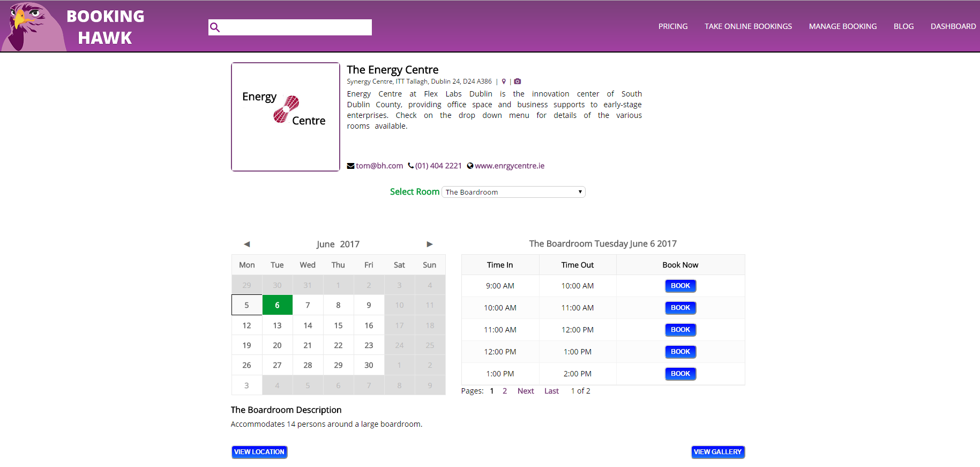This screenshot has height=467, width=980.
Task: Book the 9:00 AM slot
Action: tap(680, 286)
